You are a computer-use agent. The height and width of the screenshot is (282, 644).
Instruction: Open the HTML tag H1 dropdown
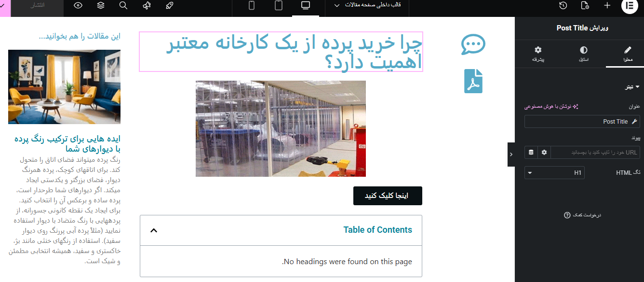pyautogui.click(x=554, y=173)
